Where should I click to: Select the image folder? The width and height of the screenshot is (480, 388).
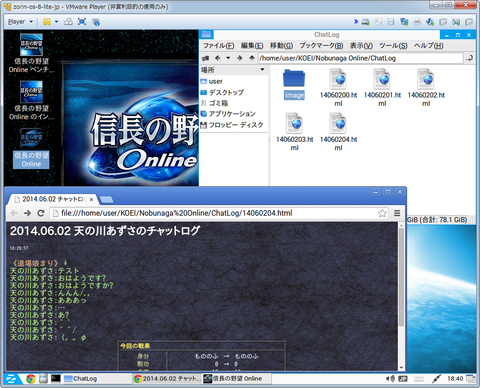click(294, 84)
